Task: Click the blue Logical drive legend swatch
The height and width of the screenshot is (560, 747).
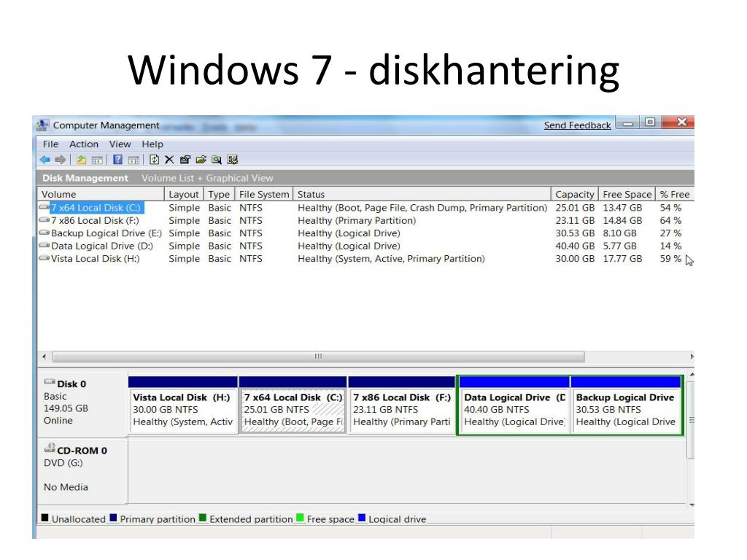Action: pyautogui.click(x=362, y=518)
